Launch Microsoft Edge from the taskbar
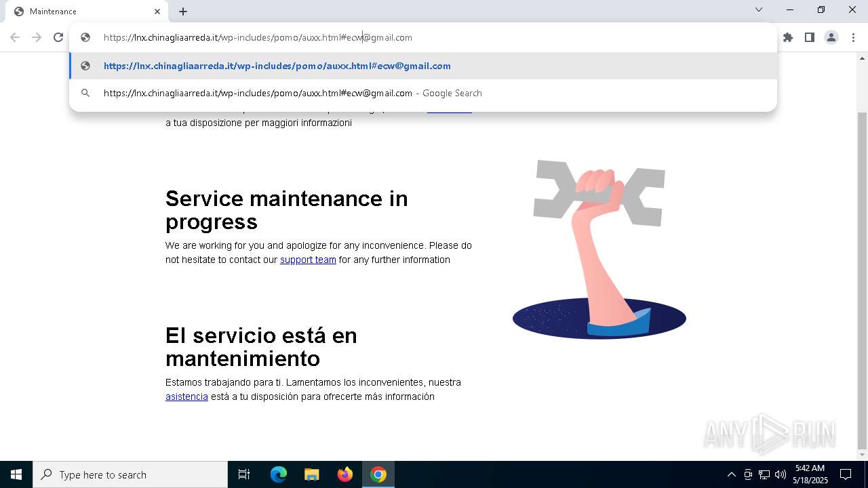Image resolution: width=868 pixels, height=488 pixels. click(279, 474)
